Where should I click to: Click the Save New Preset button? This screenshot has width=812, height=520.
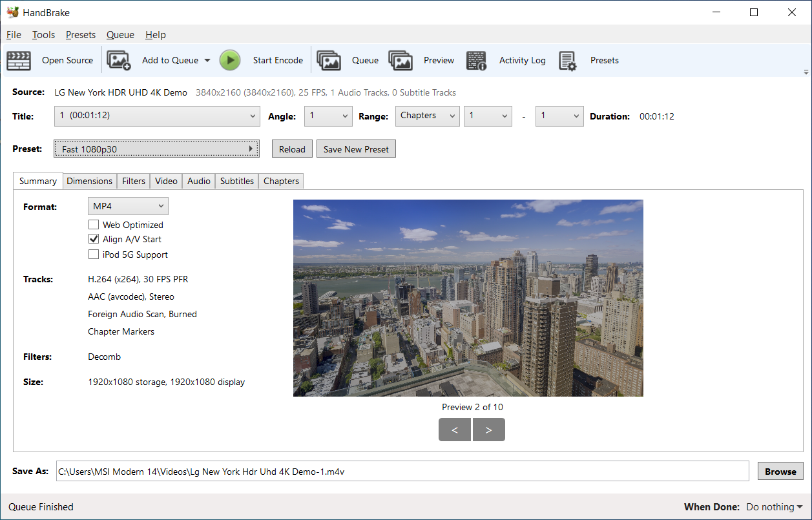[x=356, y=149]
